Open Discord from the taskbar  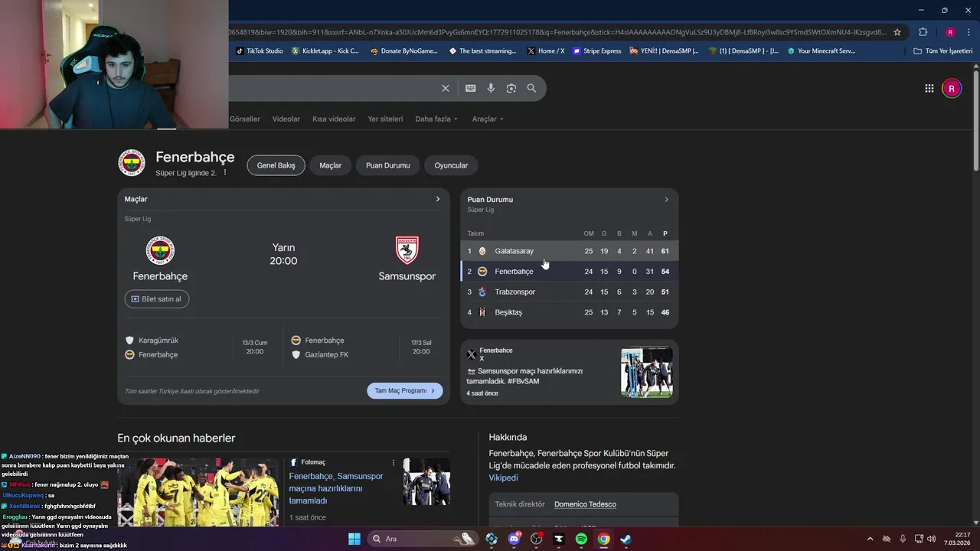pos(514,539)
